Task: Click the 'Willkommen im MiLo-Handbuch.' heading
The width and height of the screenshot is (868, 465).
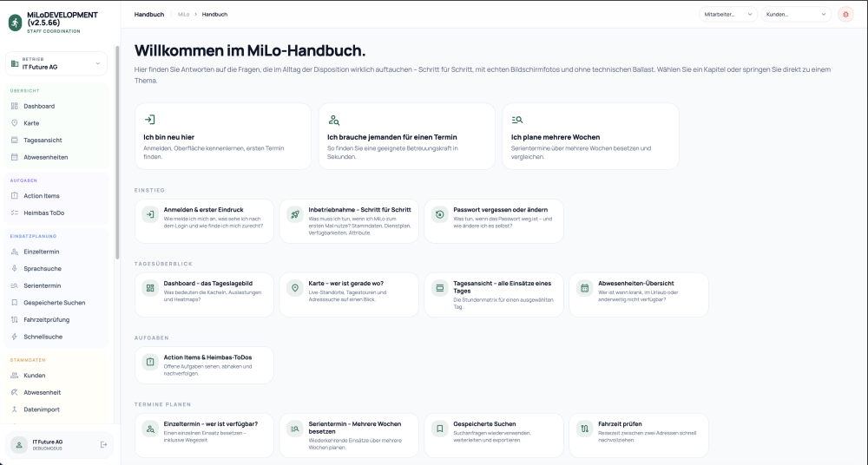Action: click(x=250, y=50)
